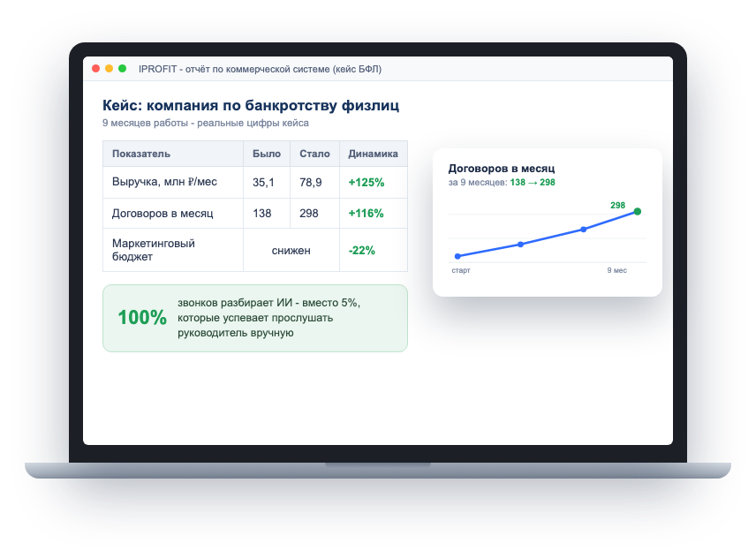The height and width of the screenshot is (558, 756).
Task: Select the 'Договоров в месяц' table row label
Action: [163, 214]
